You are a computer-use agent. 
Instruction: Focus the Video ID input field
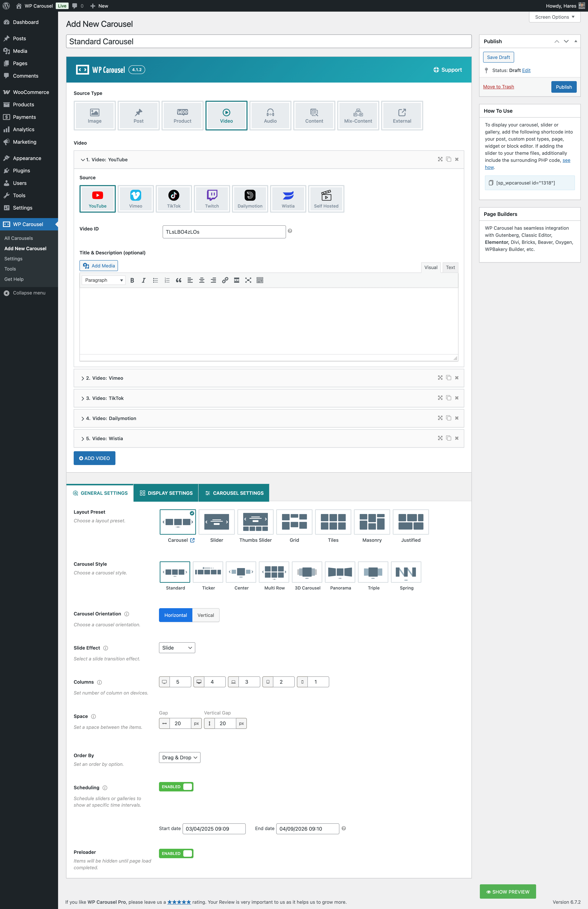224,232
